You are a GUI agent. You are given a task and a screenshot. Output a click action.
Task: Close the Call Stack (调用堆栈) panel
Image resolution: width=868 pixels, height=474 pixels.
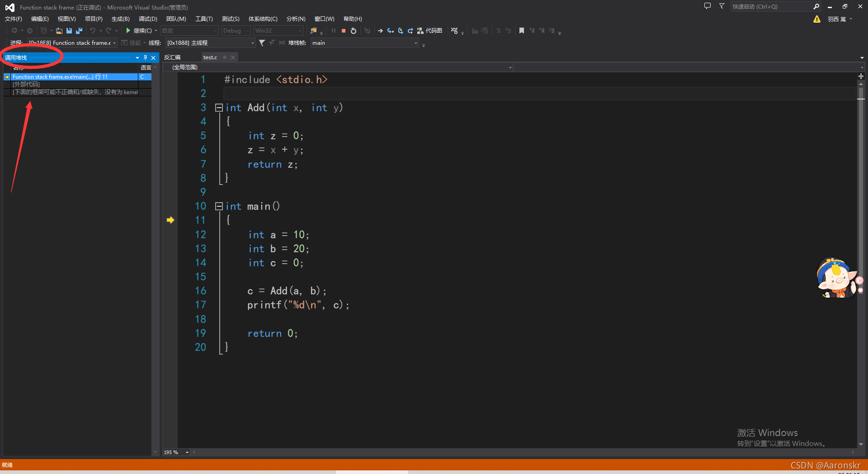(x=153, y=57)
